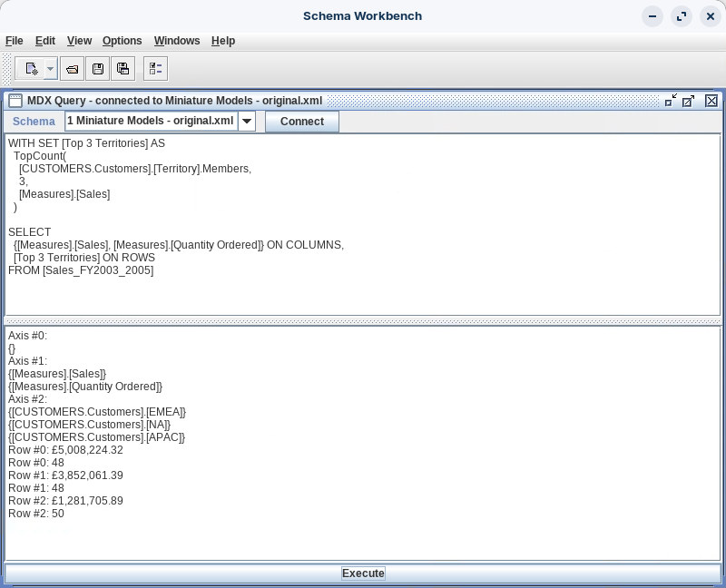Click the New document toolbar icon
This screenshot has height=588, width=726.
[32, 69]
